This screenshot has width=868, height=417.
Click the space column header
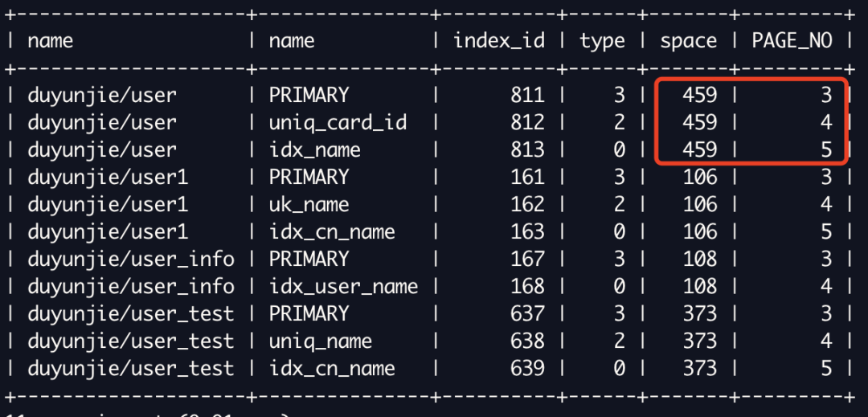(688, 41)
